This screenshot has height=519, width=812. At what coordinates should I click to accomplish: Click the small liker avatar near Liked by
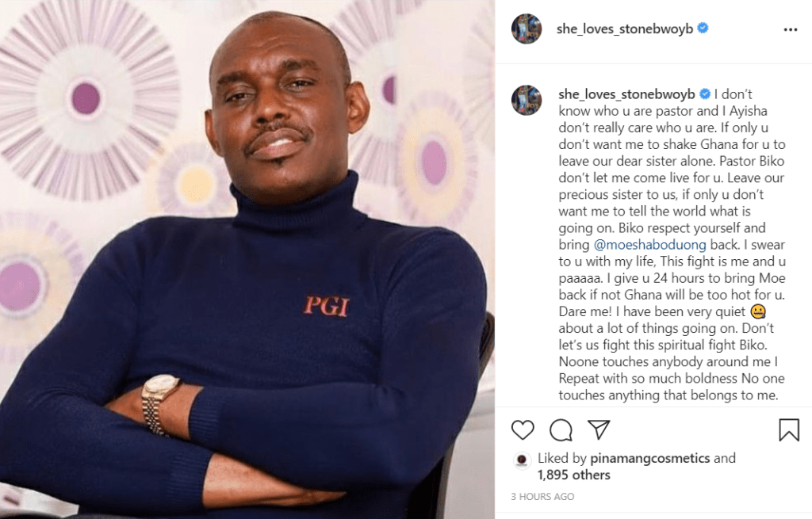point(522,460)
